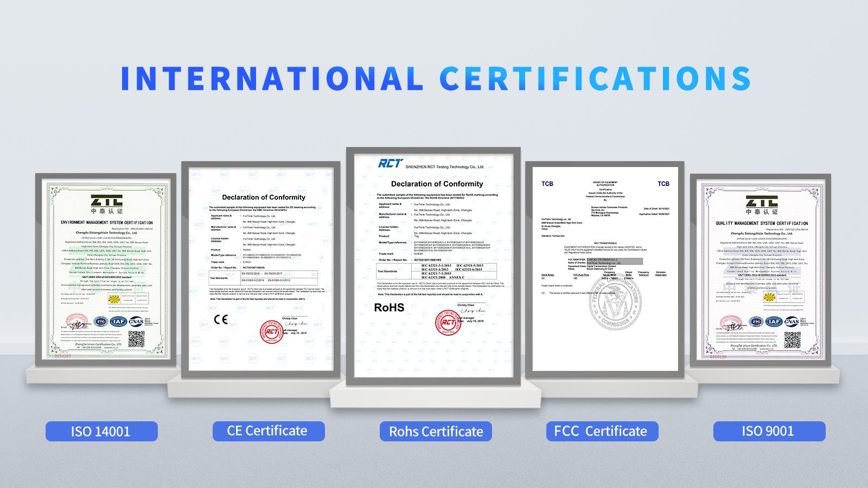Image resolution: width=868 pixels, height=488 pixels.
Task: Click the red RCT stamp on the RoHS certificate
Action: (x=448, y=323)
